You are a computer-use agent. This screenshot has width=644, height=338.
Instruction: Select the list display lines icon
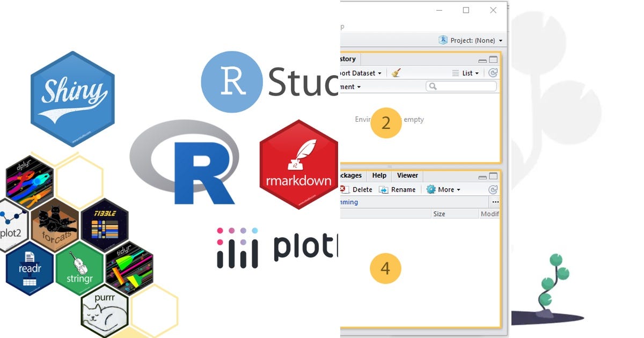click(456, 72)
